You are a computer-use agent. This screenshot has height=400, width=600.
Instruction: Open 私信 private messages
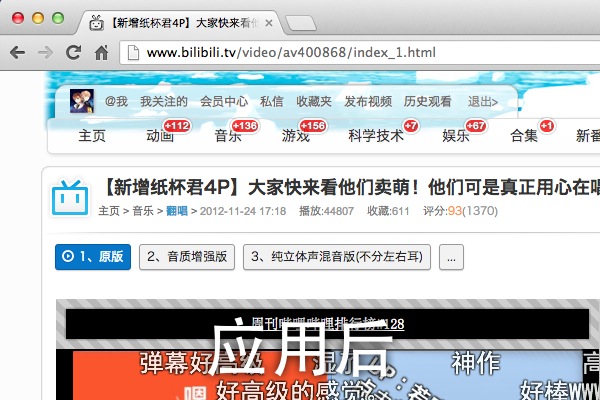[272, 101]
